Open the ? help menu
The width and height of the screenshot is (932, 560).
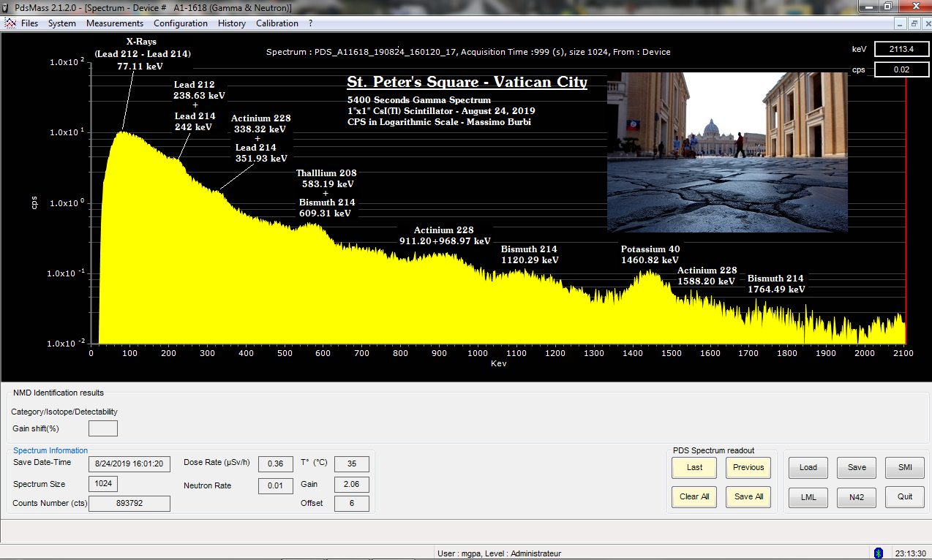click(x=310, y=23)
